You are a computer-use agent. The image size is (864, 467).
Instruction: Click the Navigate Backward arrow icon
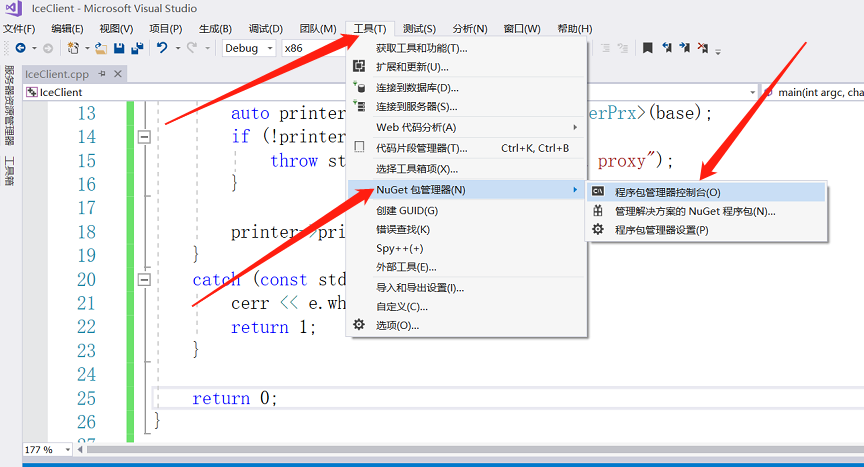pos(20,48)
